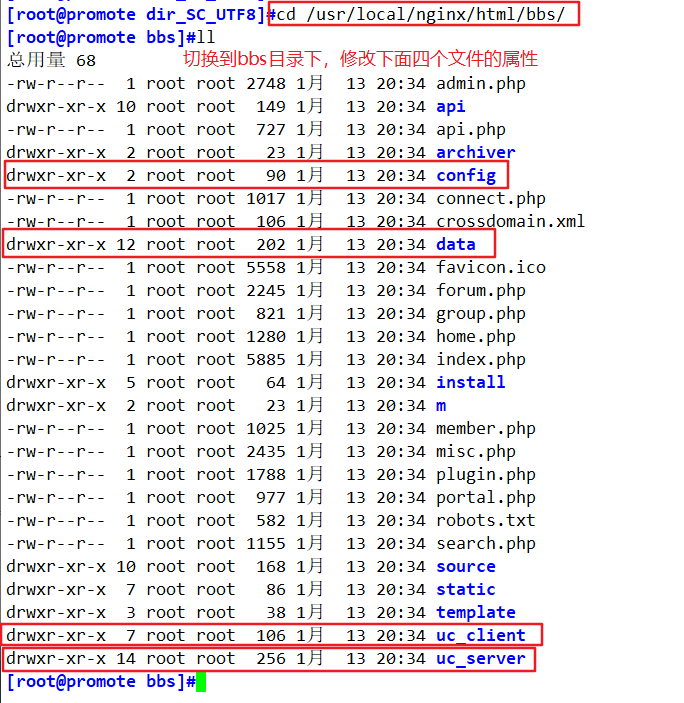Click permissions drwxr-xr-x of uc_server row
Screen dimensions: 684x703
[56, 659]
